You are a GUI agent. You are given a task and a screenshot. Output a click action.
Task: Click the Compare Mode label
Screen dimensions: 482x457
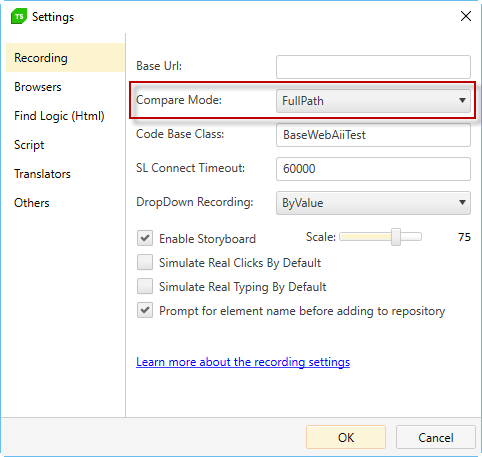pos(179,100)
